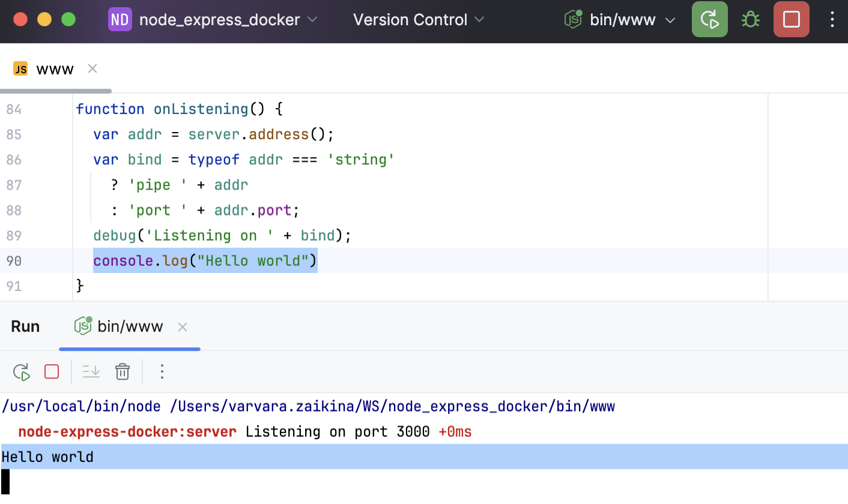Rerun bin/www from the console toolbar
Viewport: 848px width, 504px height.
[22, 372]
